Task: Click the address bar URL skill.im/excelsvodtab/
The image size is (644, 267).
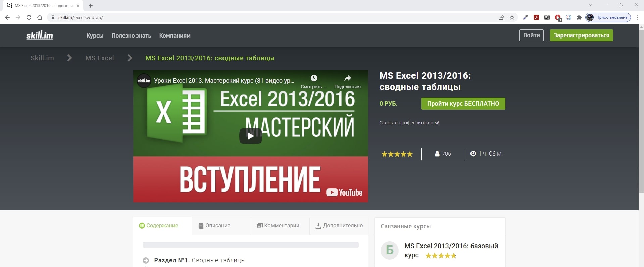Action: click(x=81, y=17)
